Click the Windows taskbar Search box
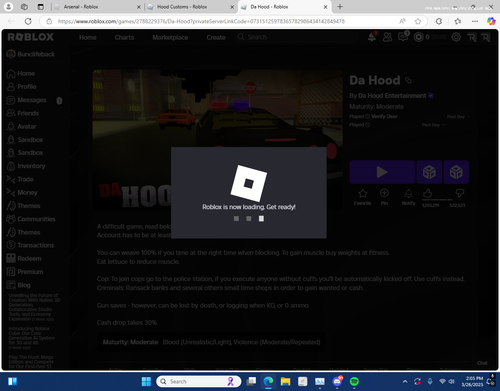This screenshot has height=391, width=500. [x=199, y=381]
